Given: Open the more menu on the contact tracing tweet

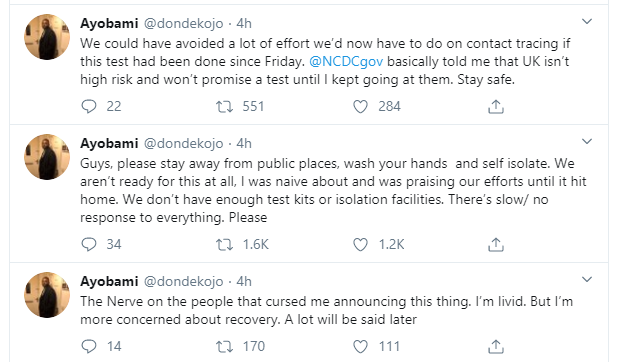Looking at the screenshot, I should [x=587, y=22].
